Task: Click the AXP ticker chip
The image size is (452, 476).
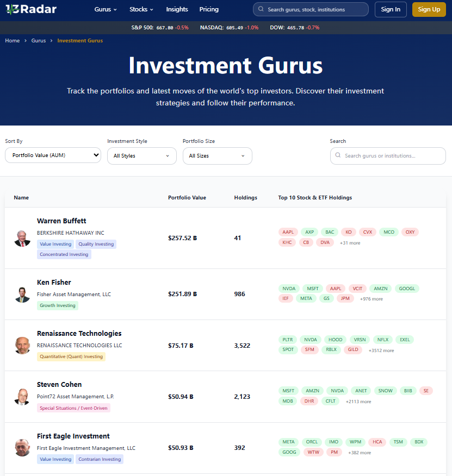Action: (x=309, y=232)
